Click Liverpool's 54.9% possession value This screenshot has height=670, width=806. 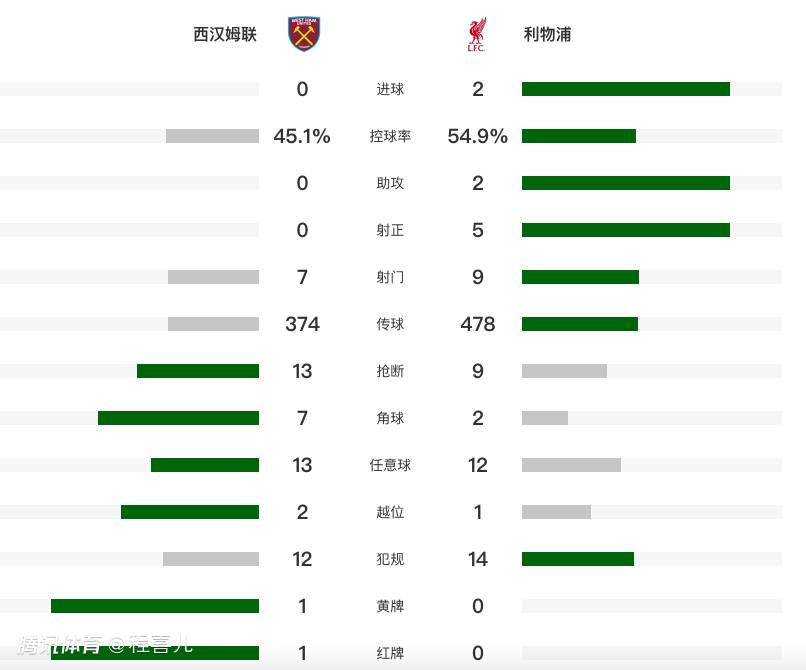(478, 136)
